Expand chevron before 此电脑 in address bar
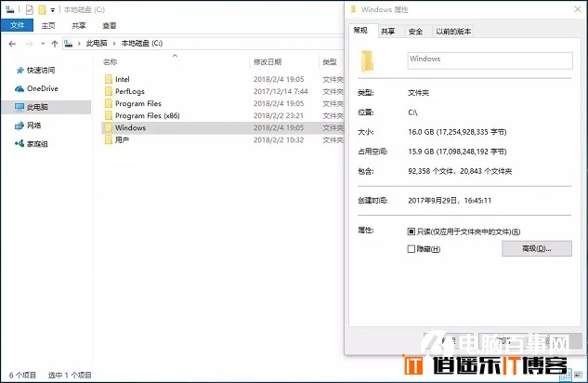 pyautogui.click(x=79, y=44)
